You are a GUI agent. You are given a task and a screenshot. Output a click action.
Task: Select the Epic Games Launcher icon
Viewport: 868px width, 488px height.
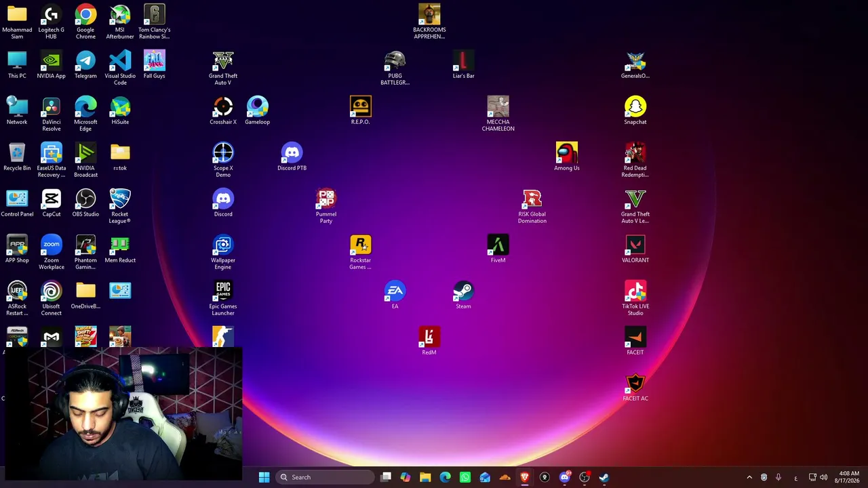pyautogui.click(x=223, y=298)
